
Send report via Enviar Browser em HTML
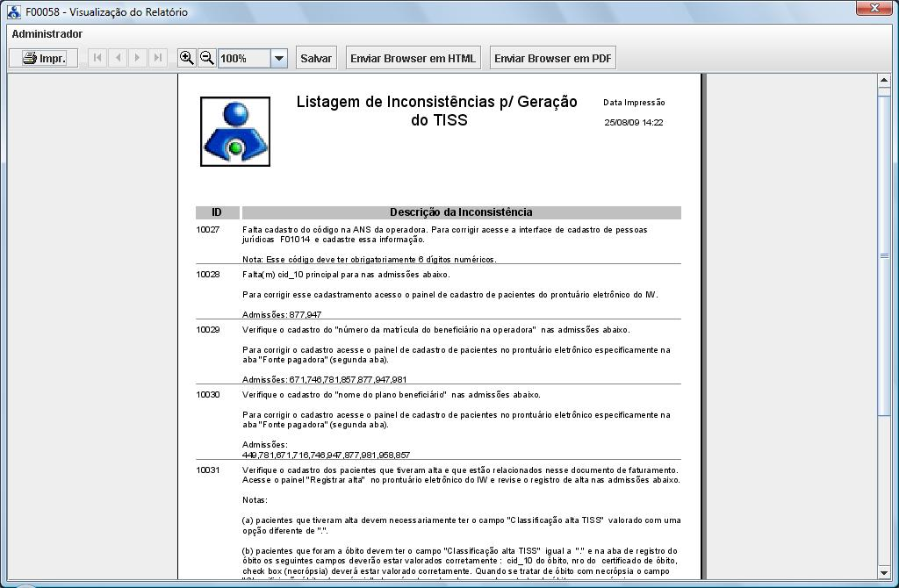tap(413, 58)
